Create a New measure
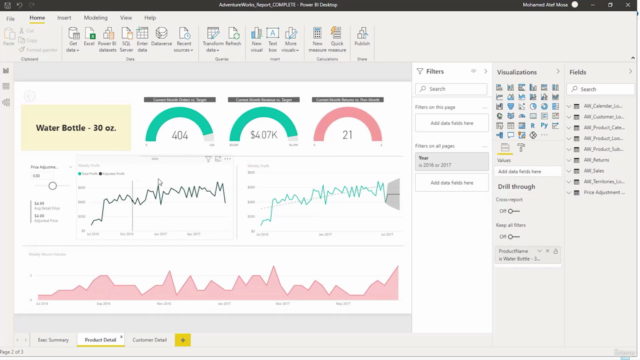 click(x=317, y=40)
